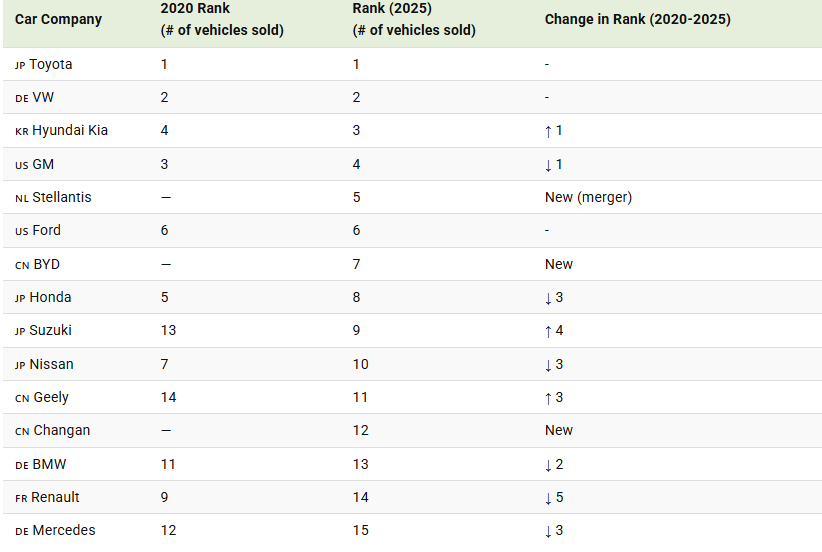Select BMW's 2025 rank value 13
This screenshot has height=552, width=822.
click(361, 464)
